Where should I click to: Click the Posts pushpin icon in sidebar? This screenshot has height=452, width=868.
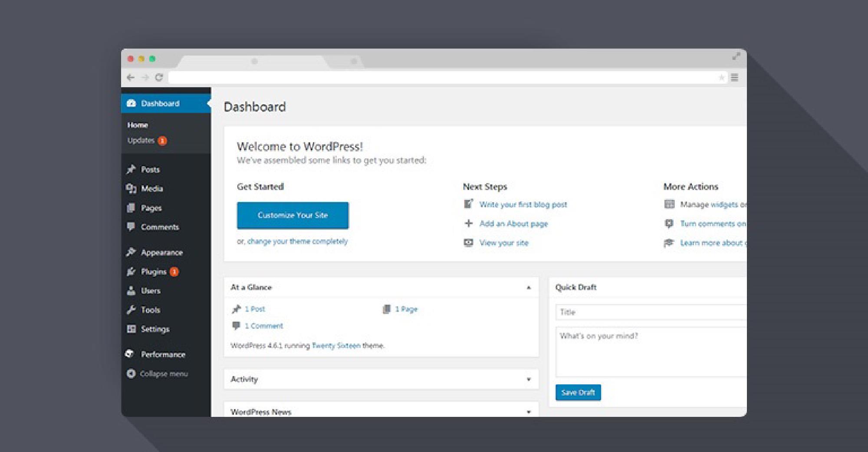click(x=131, y=169)
